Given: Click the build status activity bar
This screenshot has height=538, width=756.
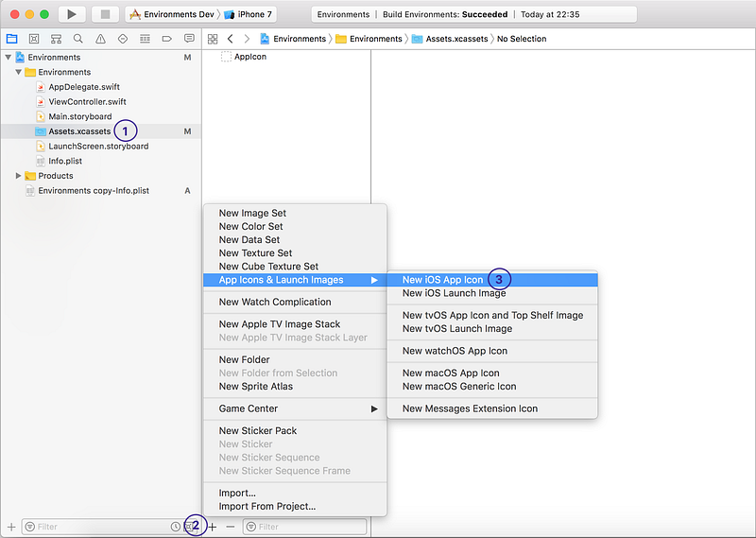Looking at the screenshot, I should click(474, 14).
